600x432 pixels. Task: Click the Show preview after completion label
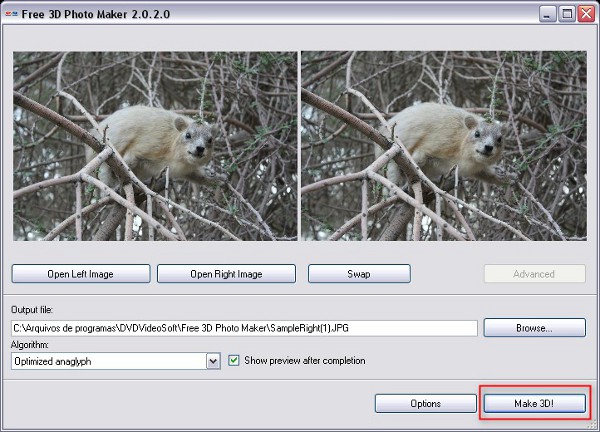[305, 360]
